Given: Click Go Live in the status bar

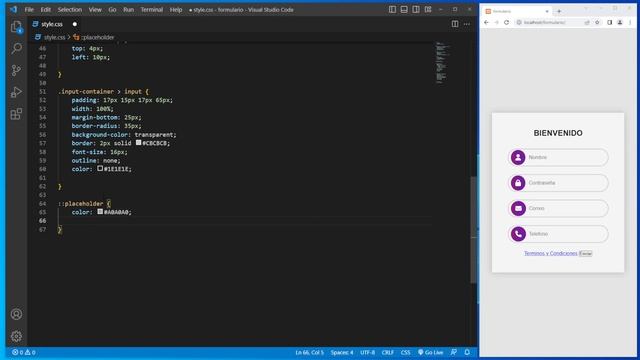Looking at the screenshot, I should (x=430, y=352).
